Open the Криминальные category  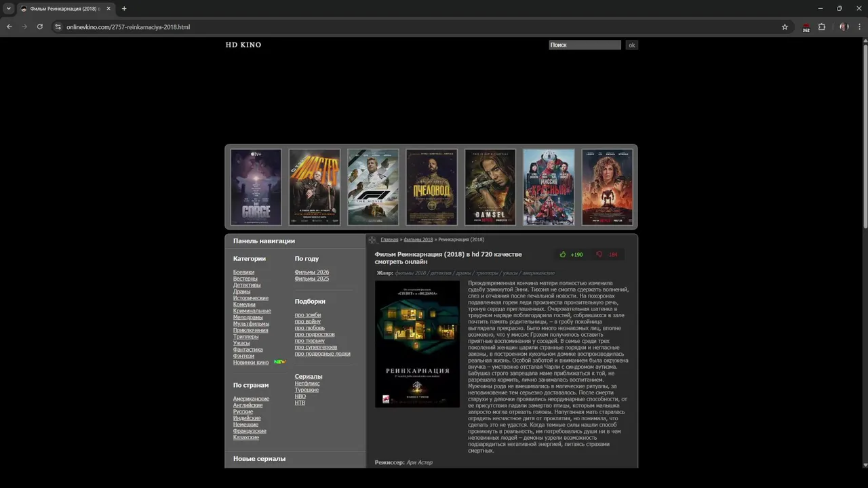(x=252, y=311)
